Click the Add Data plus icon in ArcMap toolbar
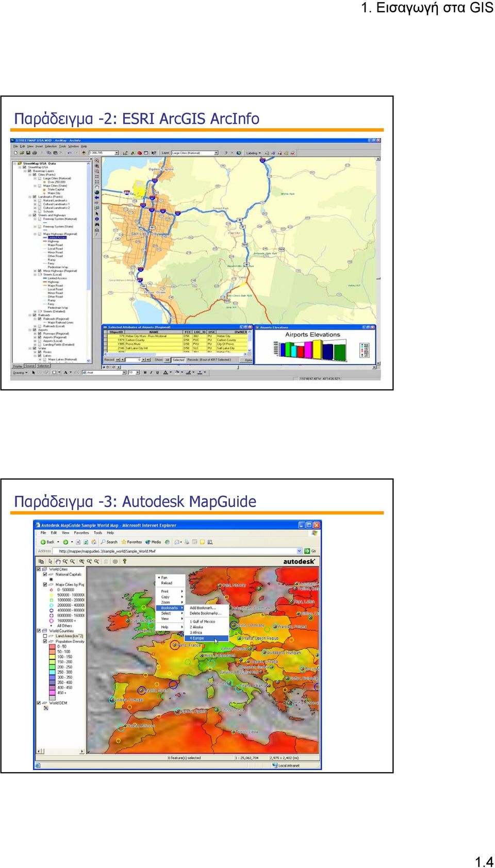This screenshot has width=495, height=868. tap(84, 153)
